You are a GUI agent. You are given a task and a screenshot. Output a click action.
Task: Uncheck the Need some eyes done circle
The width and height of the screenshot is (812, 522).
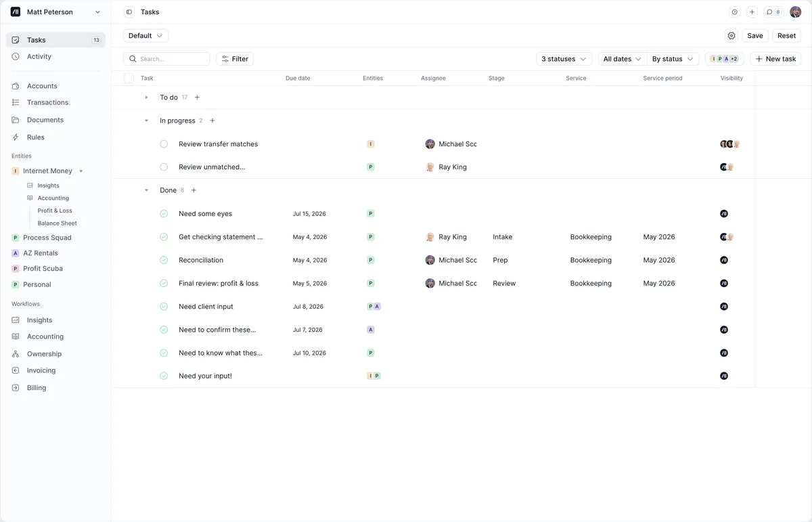(x=164, y=214)
